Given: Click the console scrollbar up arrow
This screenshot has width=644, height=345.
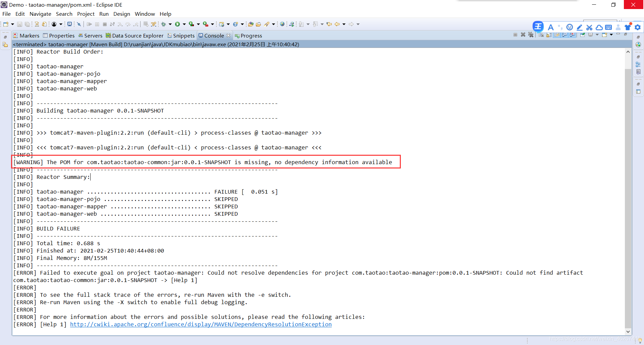Looking at the screenshot, I should (628, 52).
